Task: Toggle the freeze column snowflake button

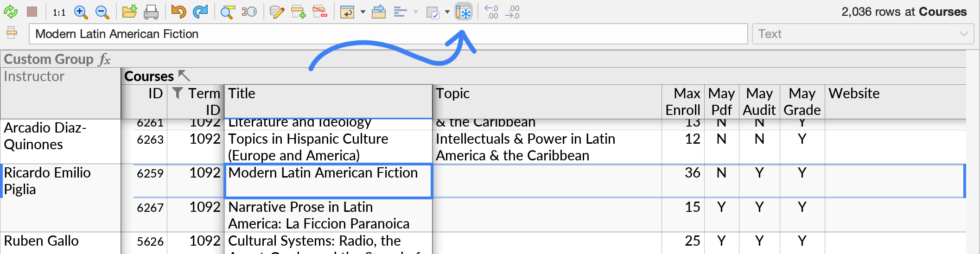Action: (x=464, y=12)
